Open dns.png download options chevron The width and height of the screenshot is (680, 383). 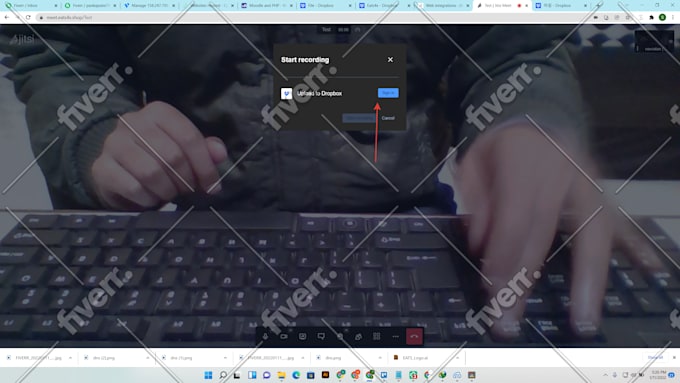[x=380, y=358]
